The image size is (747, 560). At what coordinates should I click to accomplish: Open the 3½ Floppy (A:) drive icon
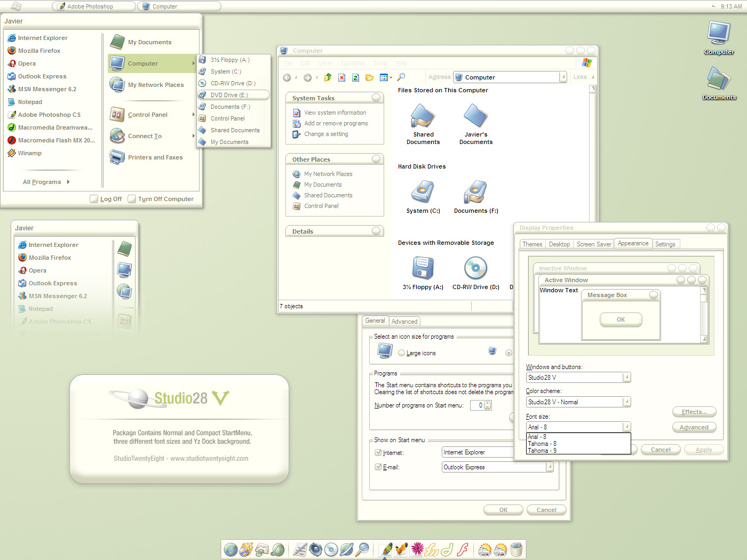(423, 268)
